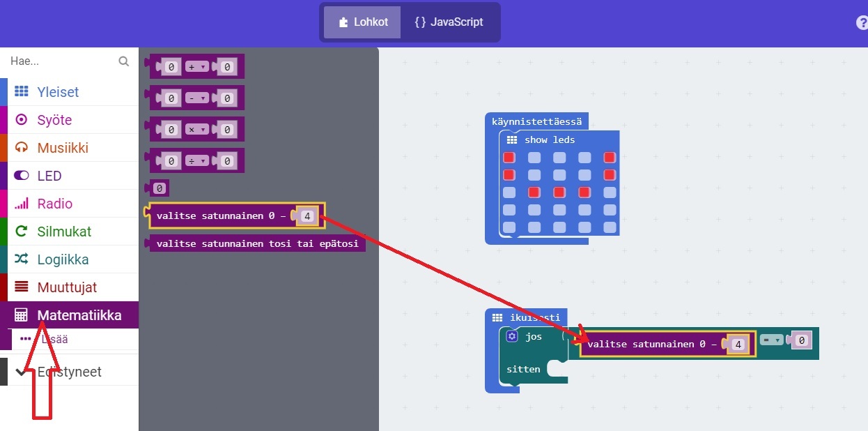Click the search magnifier icon

click(x=124, y=61)
